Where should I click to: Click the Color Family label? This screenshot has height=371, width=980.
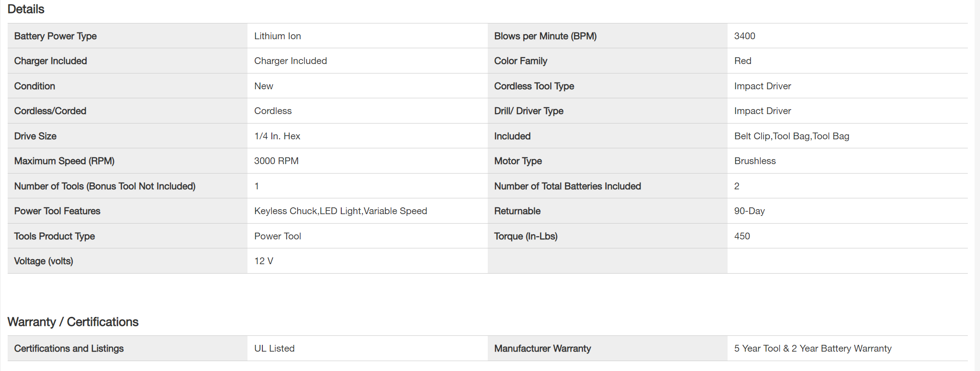520,61
